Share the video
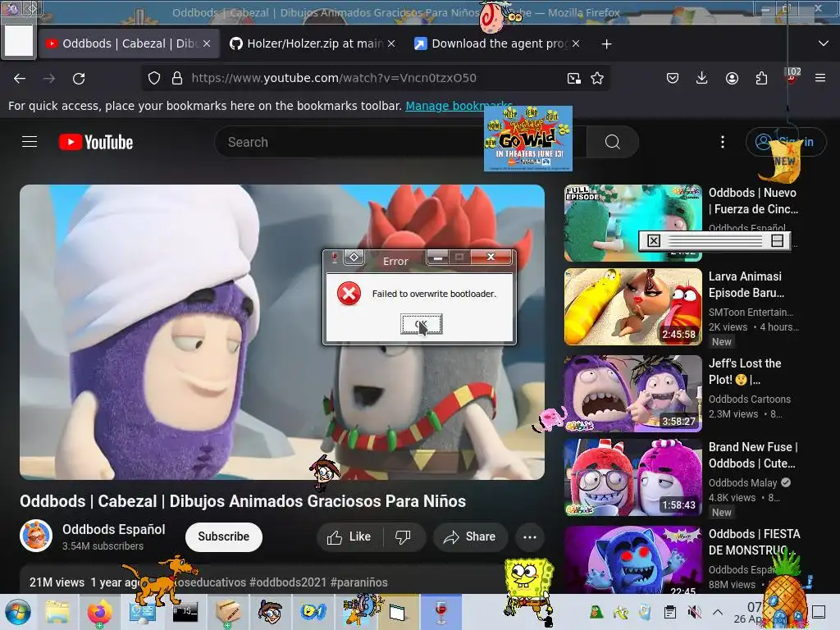This screenshot has height=630, width=840. point(470,536)
